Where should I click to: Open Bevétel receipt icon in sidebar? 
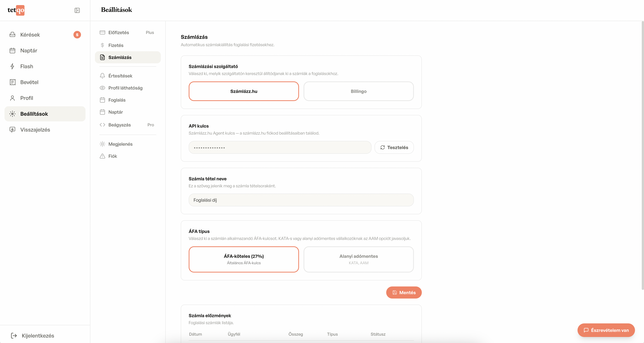pyautogui.click(x=12, y=82)
